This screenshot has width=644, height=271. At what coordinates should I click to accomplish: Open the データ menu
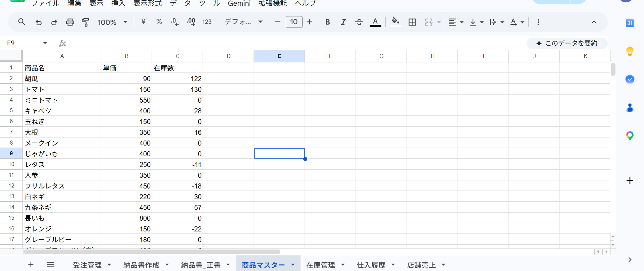(x=180, y=3)
